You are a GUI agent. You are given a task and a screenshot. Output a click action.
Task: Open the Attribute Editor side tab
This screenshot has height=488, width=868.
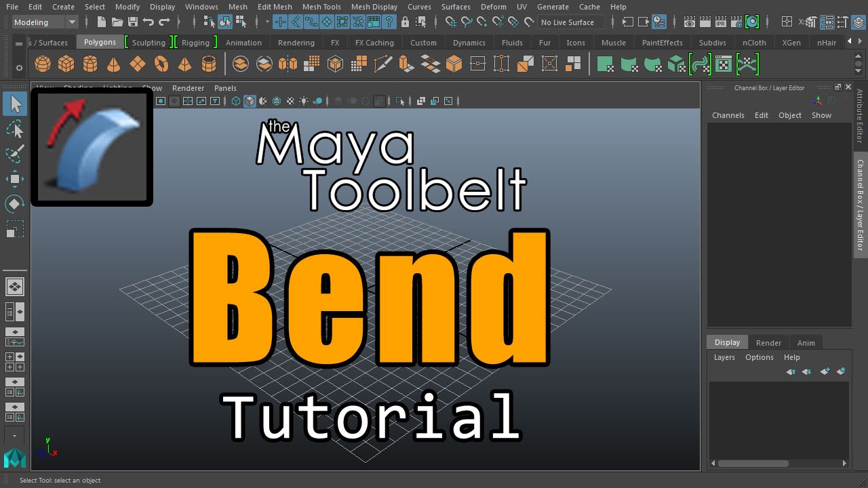(860, 116)
